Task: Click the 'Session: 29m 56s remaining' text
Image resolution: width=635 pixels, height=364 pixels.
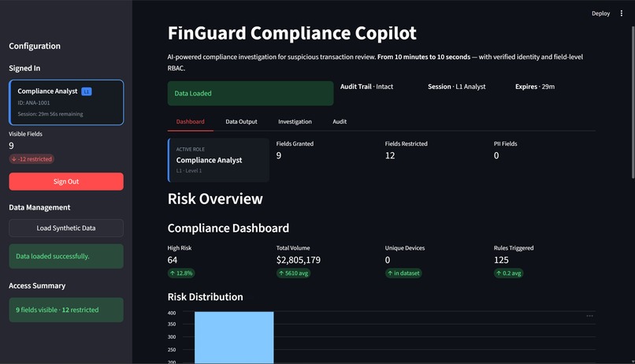Action: tap(50, 114)
